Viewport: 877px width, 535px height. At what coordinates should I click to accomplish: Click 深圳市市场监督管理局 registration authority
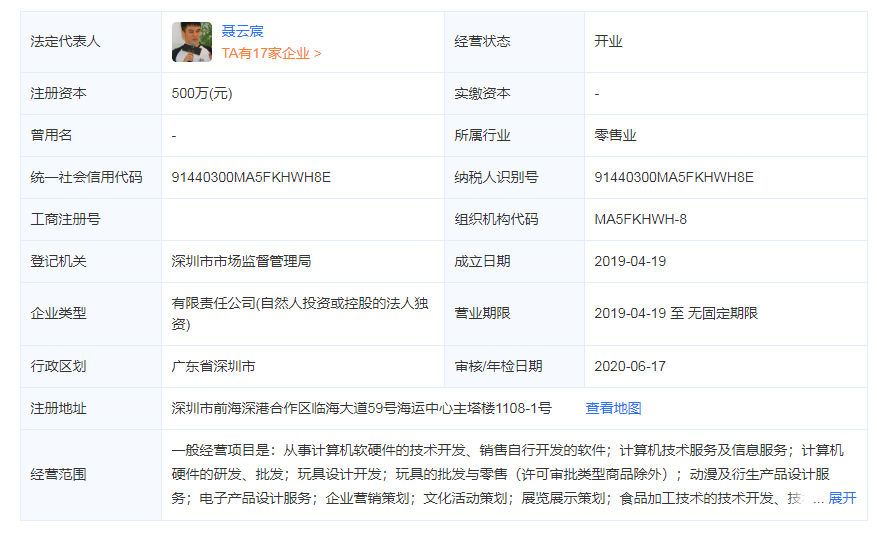pos(241,261)
